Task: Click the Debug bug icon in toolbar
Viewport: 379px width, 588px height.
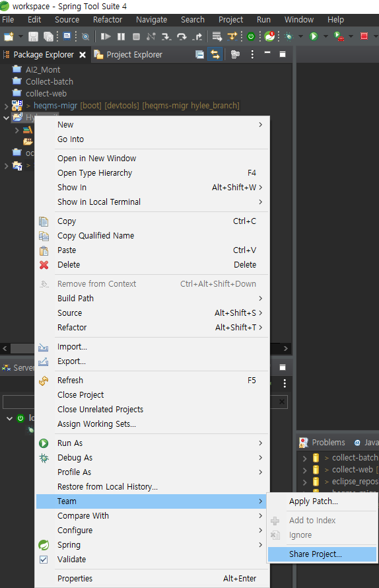Action: (289, 36)
